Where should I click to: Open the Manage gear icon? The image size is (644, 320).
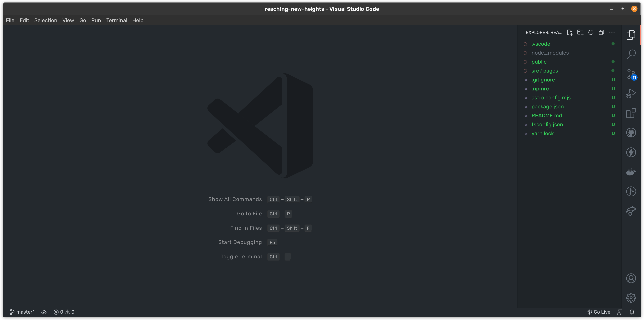631,298
